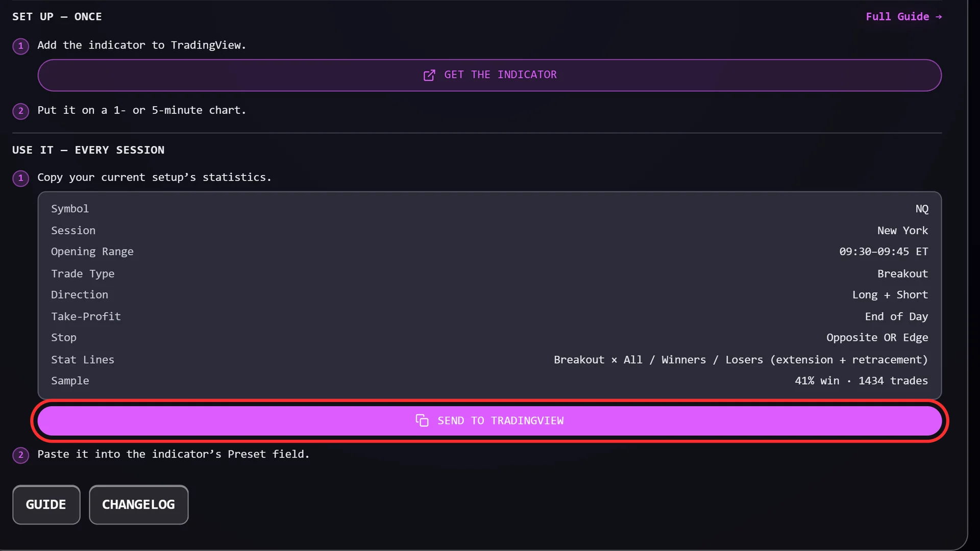980x551 pixels.
Task: Click the Sample value 41% win · 1434 trades
Action: [x=861, y=381]
